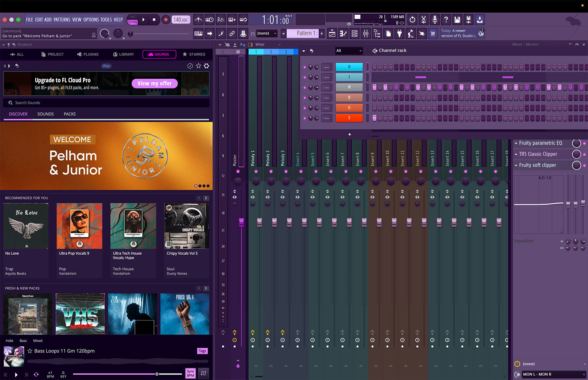Switch to the PLUGINS browser tab

click(88, 54)
